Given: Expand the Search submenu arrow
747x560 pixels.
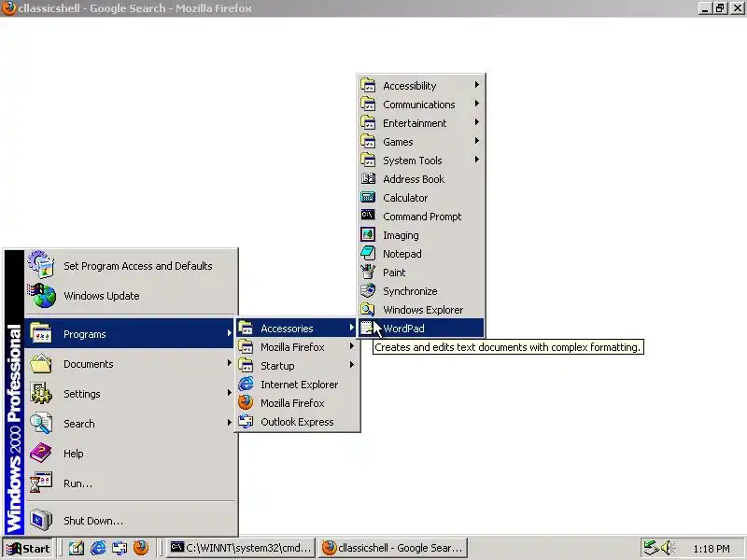Looking at the screenshot, I should [x=229, y=423].
